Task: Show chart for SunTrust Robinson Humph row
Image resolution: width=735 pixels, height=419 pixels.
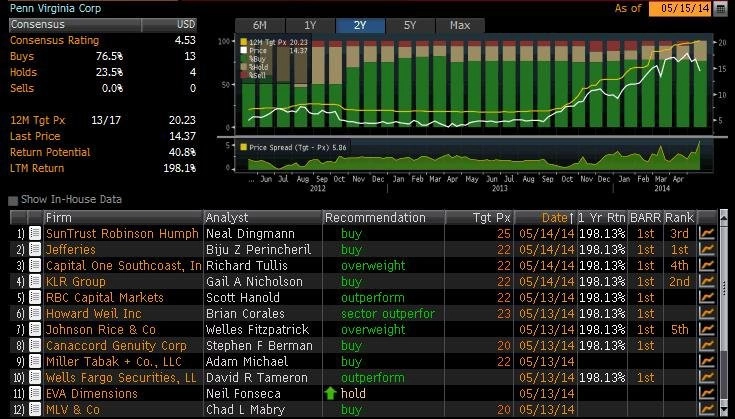Action: (x=707, y=233)
